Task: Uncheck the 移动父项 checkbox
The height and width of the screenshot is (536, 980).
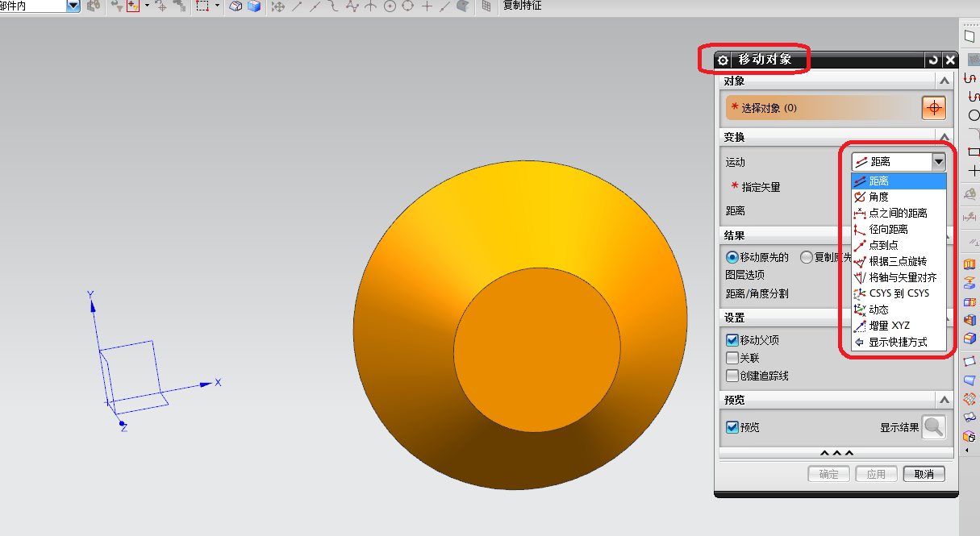Action: pos(732,340)
